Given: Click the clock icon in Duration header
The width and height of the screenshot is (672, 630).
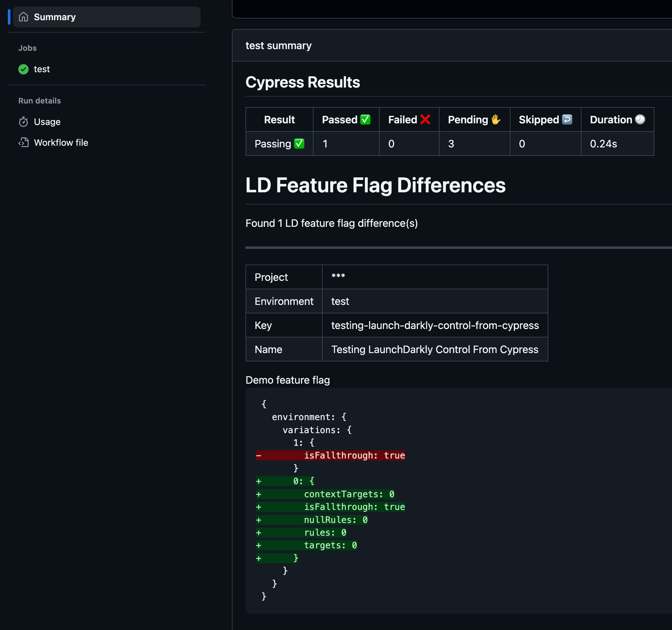Looking at the screenshot, I should [640, 119].
